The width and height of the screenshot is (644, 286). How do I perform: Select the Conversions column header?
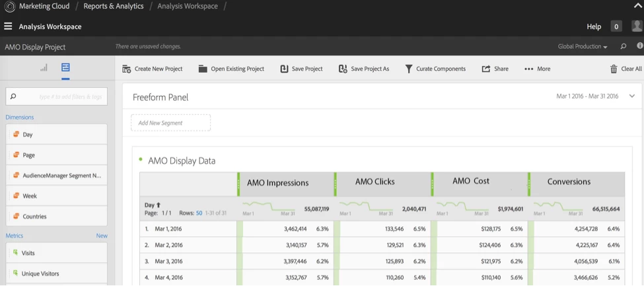(x=577, y=183)
